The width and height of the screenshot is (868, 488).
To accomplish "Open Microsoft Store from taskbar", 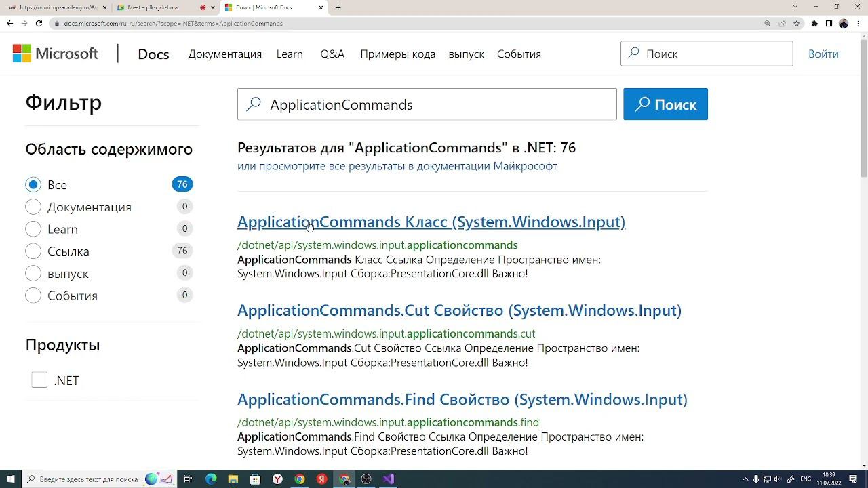I will [x=256, y=479].
